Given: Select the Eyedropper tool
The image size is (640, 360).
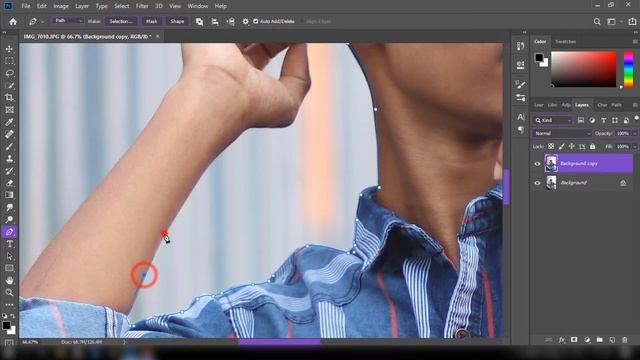Looking at the screenshot, I should pyautogui.click(x=9, y=122).
